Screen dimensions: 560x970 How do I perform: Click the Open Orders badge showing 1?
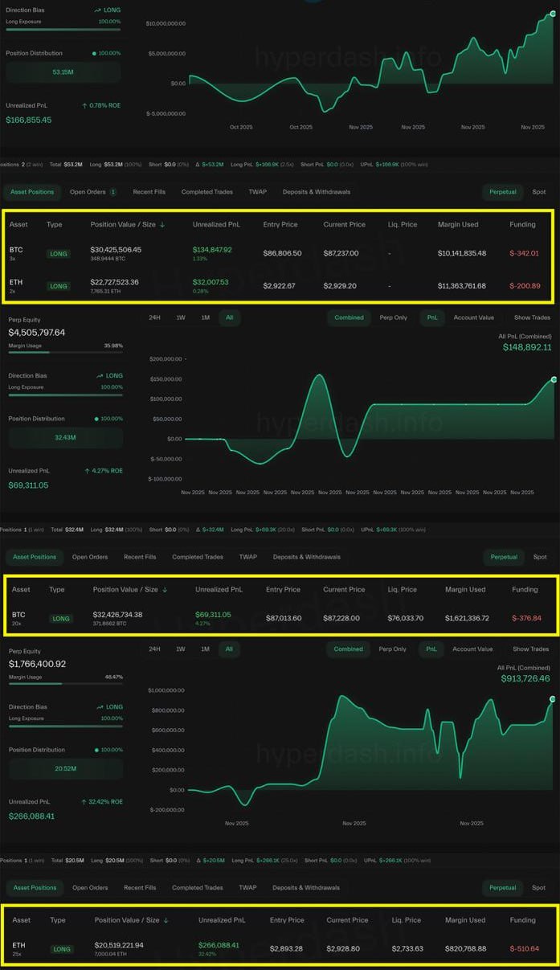[x=113, y=193]
